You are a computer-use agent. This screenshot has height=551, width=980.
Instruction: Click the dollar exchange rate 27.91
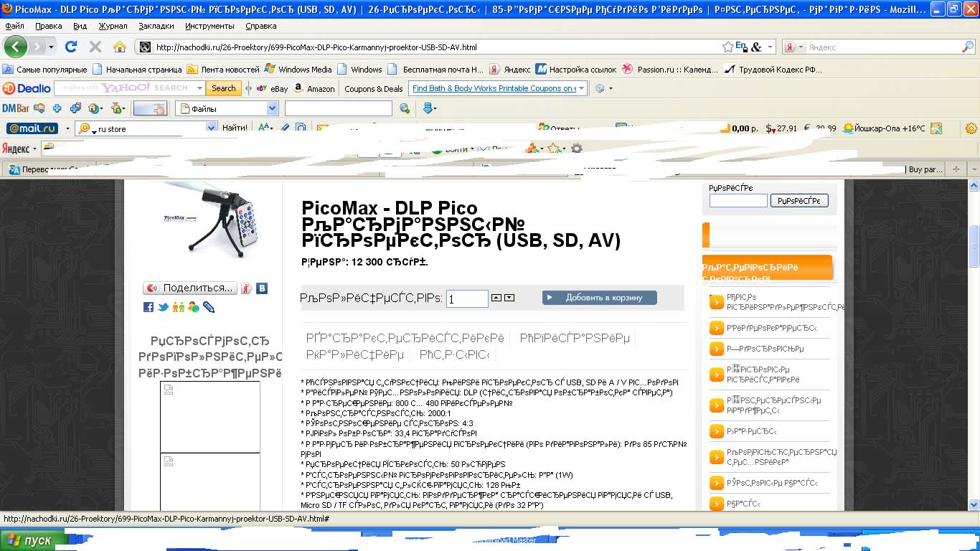(x=781, y=128)
